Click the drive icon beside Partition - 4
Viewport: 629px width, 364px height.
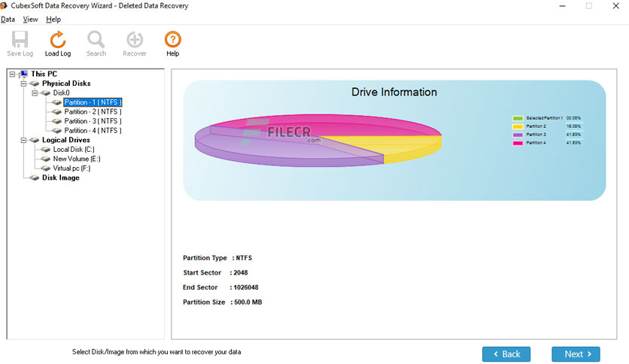pos(56,131)
